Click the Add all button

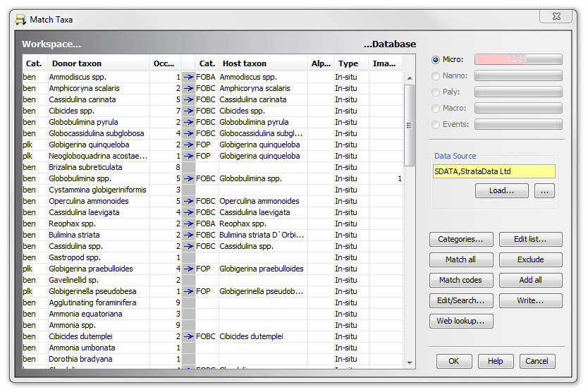(x=530, y=280)
